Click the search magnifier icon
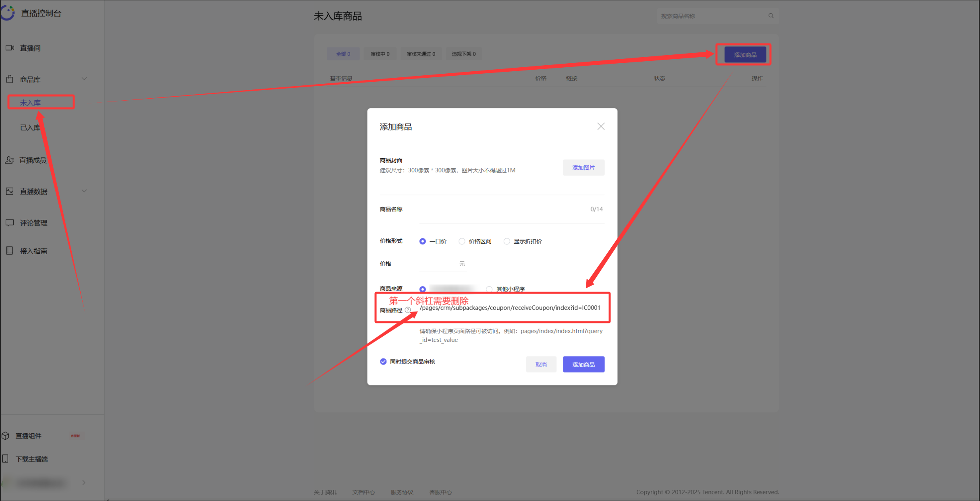Image resolution: width=980 pixels, height=501 pixels. 770,16
